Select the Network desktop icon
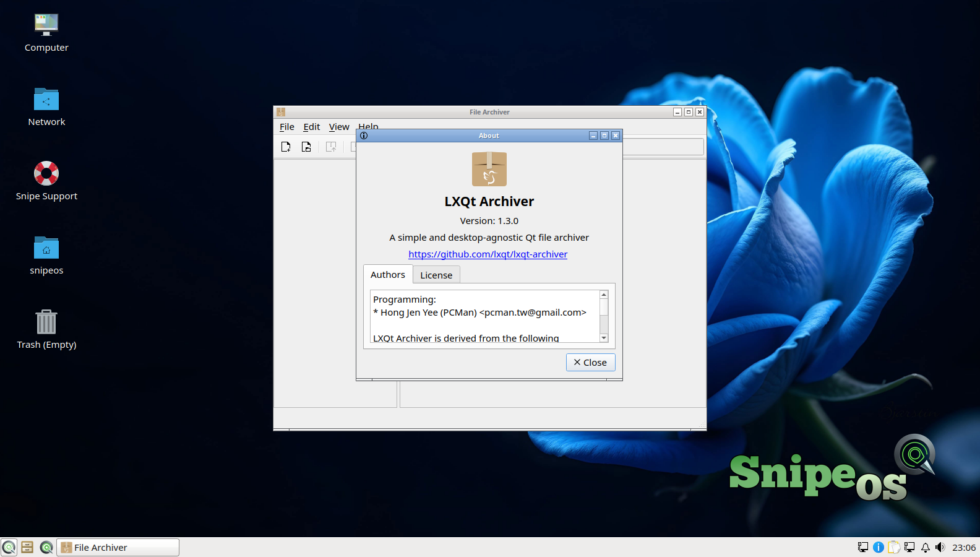 click(46, 107)
